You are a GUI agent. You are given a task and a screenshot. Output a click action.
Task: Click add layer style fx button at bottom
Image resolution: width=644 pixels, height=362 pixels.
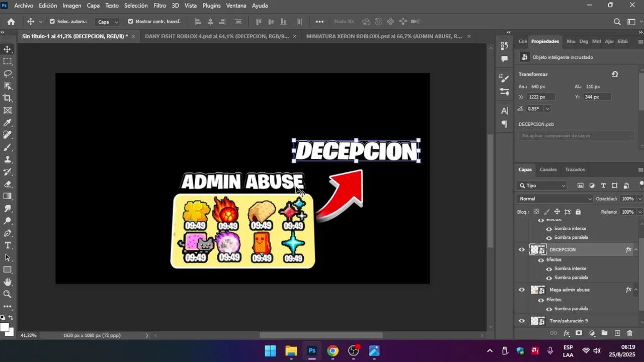tap(566, 333)
